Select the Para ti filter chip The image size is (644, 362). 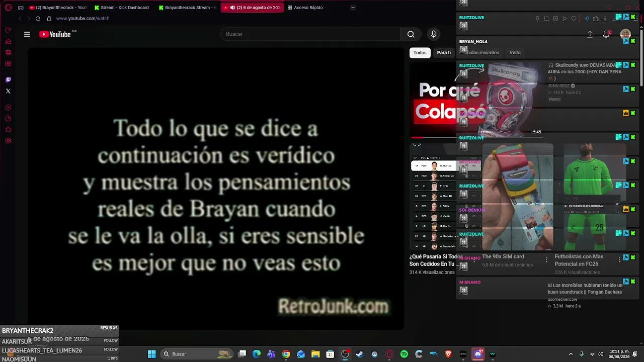[444, 53]
